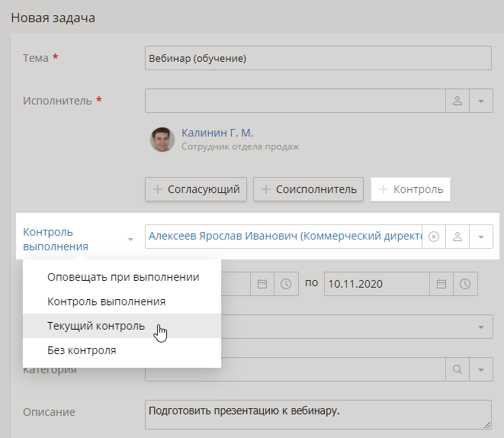504x438 pixels.
Task: Click the Тема input with Вебинар (обучение)
Action: point(317,58)
